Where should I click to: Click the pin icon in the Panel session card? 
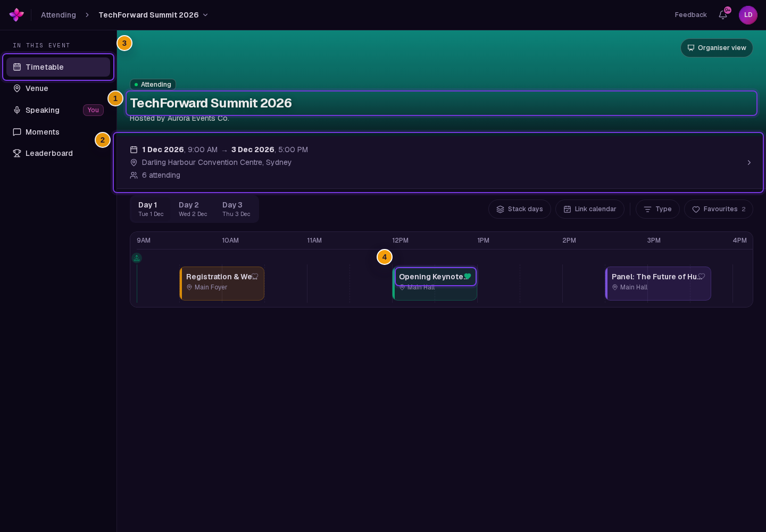(x=615, y=287)
